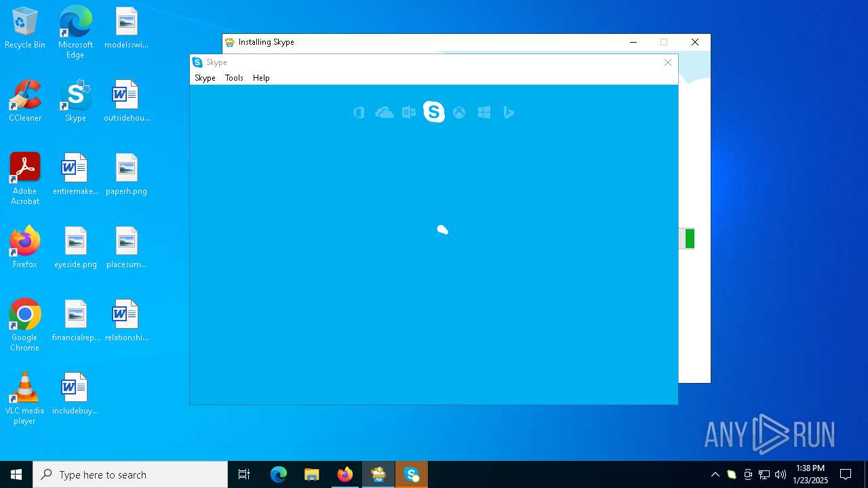Open the clock showing 1:38 PM
The image size is (868, 488).
810,474
